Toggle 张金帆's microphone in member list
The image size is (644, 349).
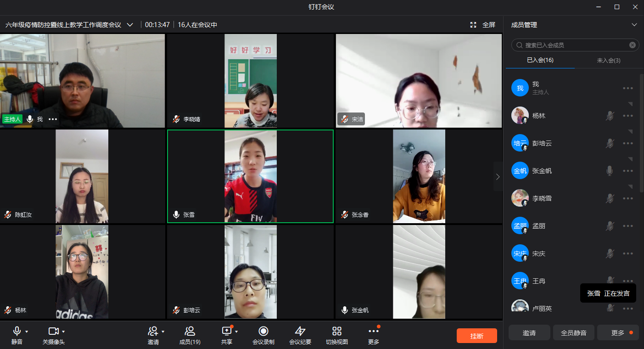(x=610, y=171)
